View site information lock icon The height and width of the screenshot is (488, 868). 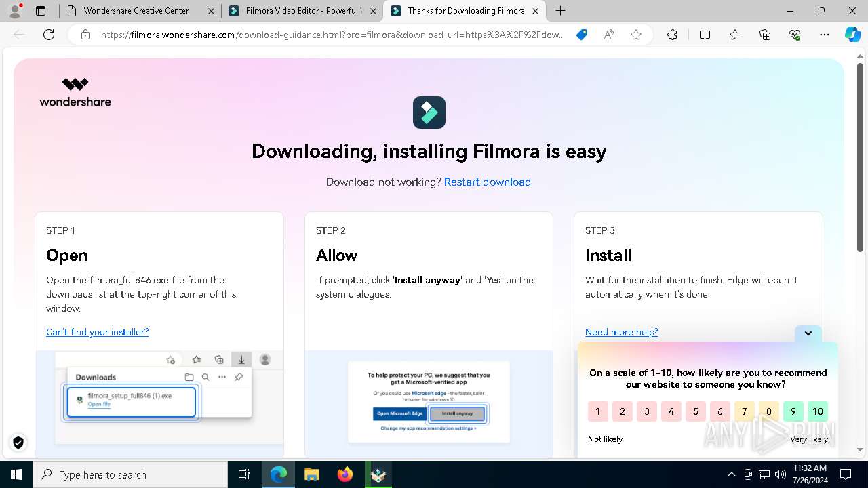click(85, 35)
